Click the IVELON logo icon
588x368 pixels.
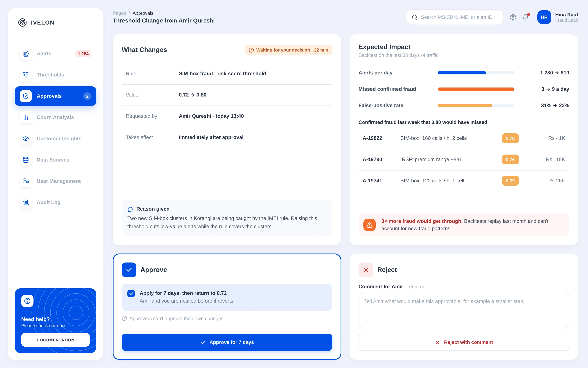click(22, 22)
